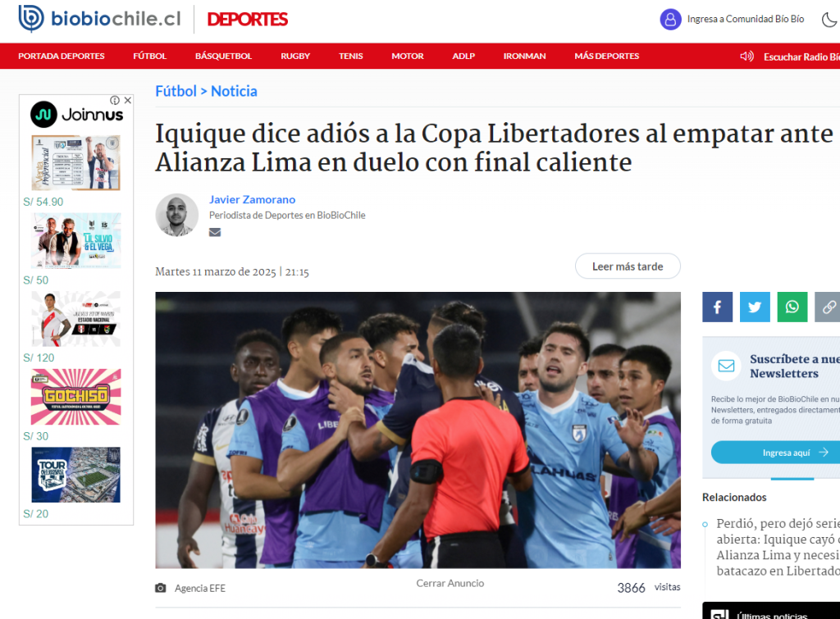Viewport: 840px width, 619px height.
Task: Follow the Fútbol breadcrumb link
Action: 176,91
